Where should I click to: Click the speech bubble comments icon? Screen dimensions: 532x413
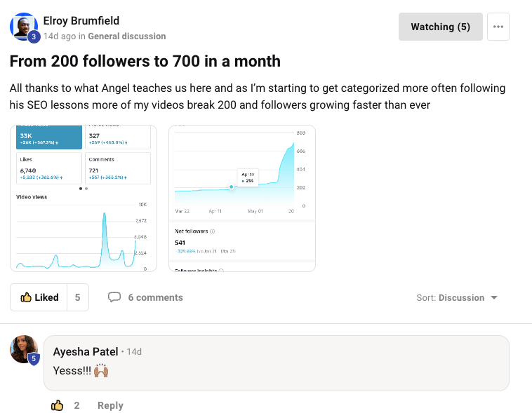pos(114,297)
